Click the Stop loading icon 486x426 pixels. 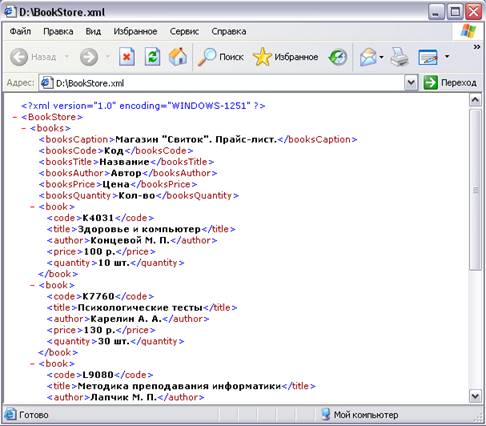(x=127, y=57)
